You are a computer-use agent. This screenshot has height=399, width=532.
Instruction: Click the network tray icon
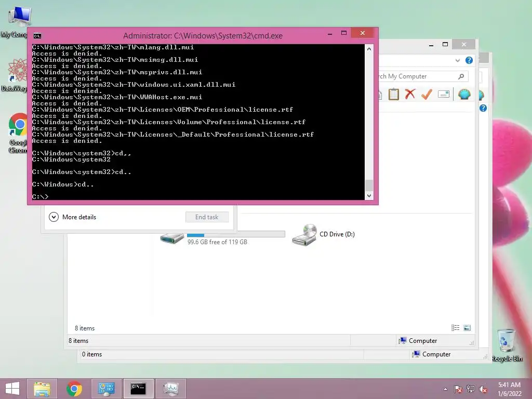471,389
